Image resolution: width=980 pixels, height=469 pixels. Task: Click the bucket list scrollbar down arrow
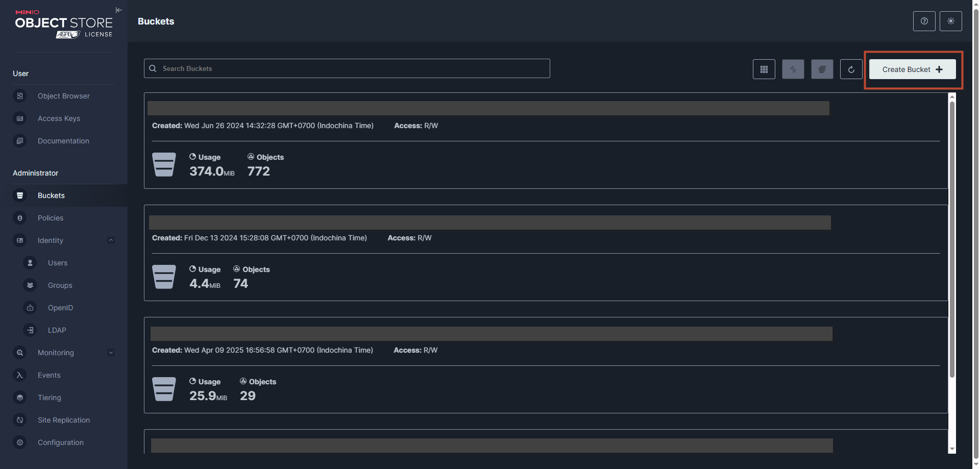pos(951,449)
